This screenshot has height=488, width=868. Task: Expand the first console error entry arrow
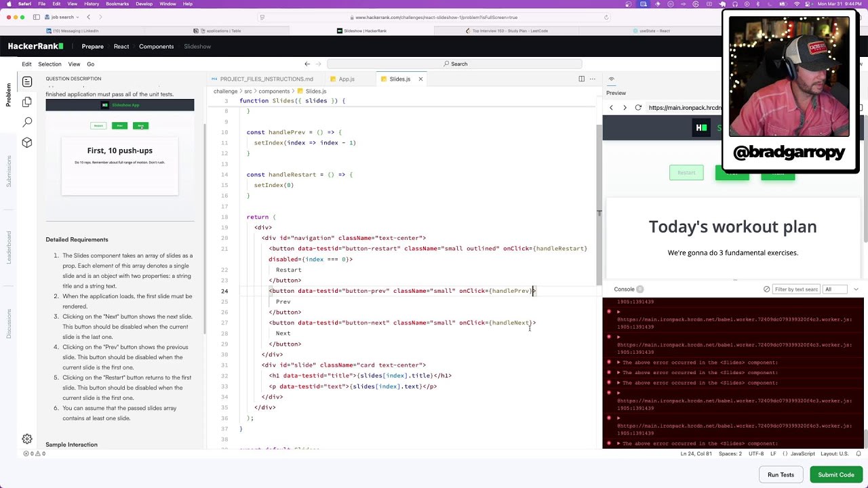coord(618,312)
